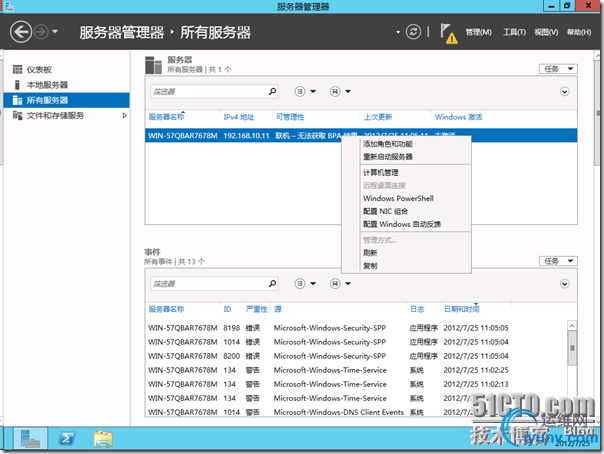This screenshot has width=604, height=454.
Task: Expand the events filter criteria chevron
Action: tap(565, 284)
